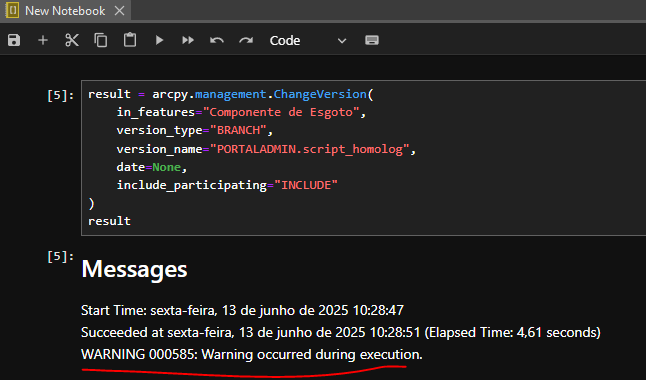
Task: Click the ChangeVersion function name
Action: coord(320,94)
